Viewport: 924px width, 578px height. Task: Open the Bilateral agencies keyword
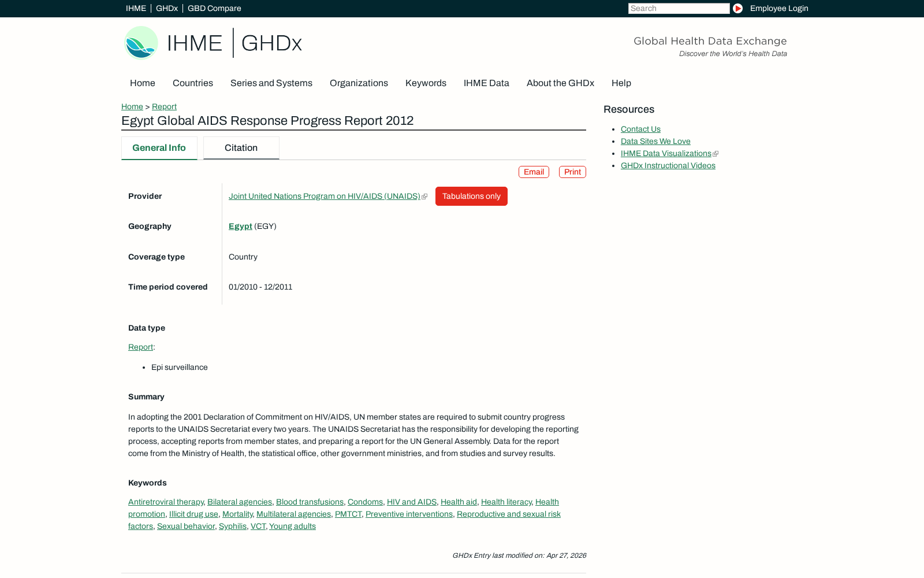(x=240, y=502)
